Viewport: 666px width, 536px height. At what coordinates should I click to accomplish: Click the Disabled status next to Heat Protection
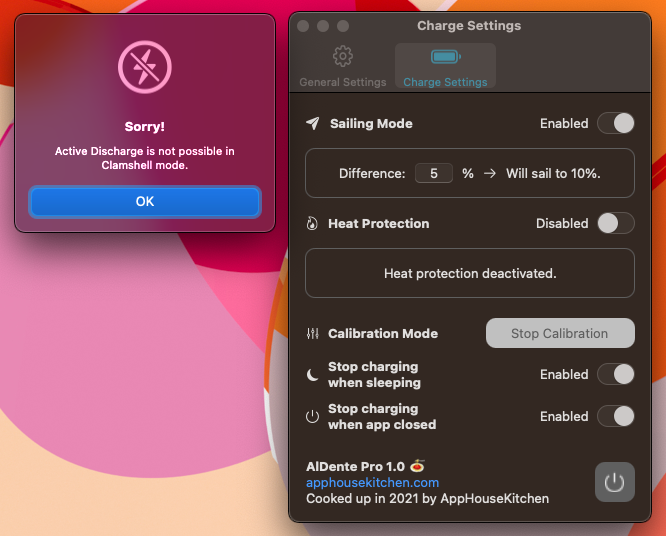562,223
